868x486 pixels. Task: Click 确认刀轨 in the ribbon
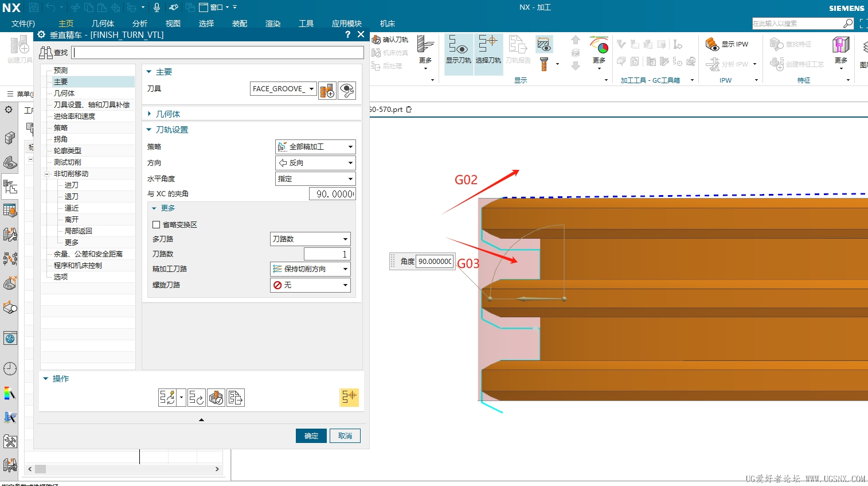coord(390,40)
